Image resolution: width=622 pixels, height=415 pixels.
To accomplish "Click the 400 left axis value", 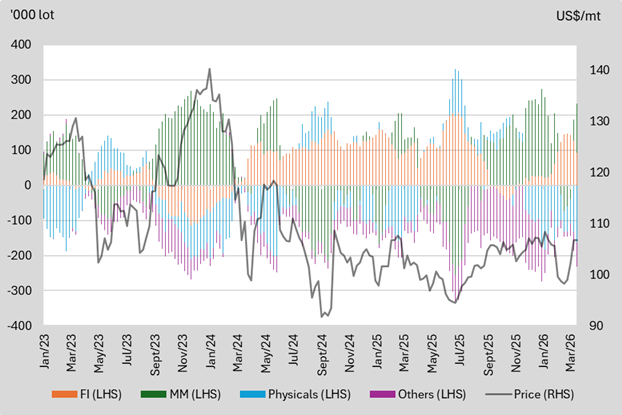I will pos(21,44).
